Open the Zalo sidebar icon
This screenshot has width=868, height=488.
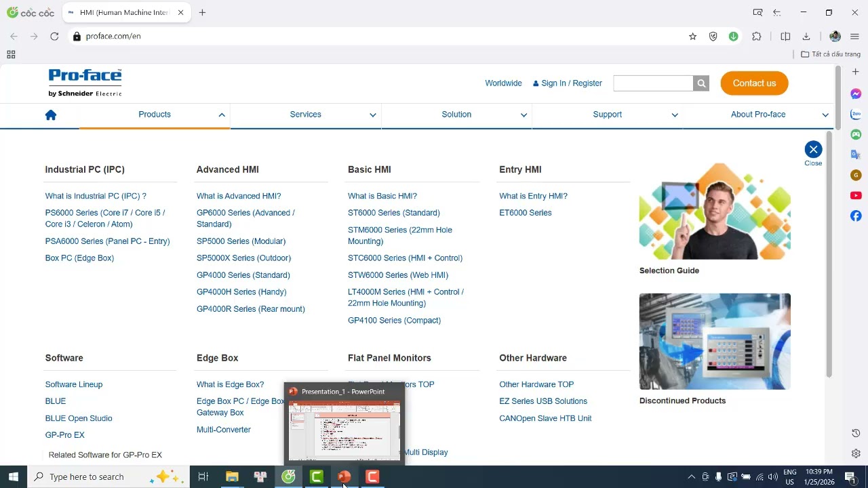pyautogui.click(x=856, y=115)
